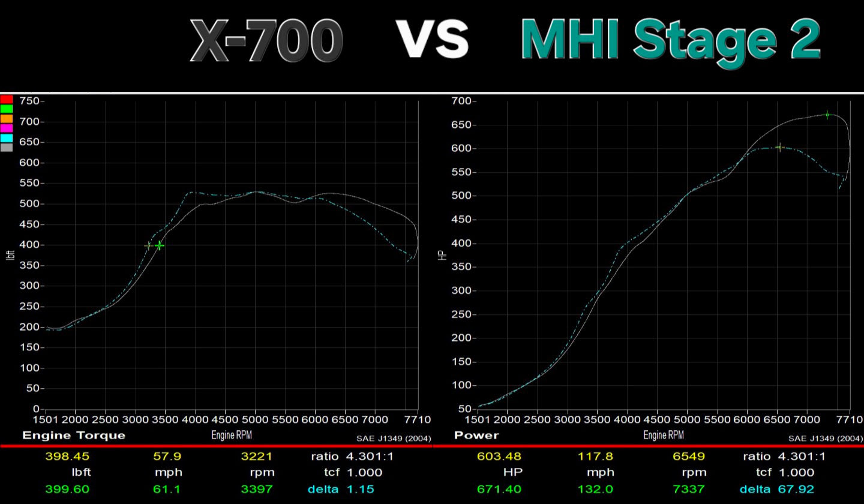Select the yellow cursor marker on torque graph
Screen dimensions: 864x504
point(148,245)
